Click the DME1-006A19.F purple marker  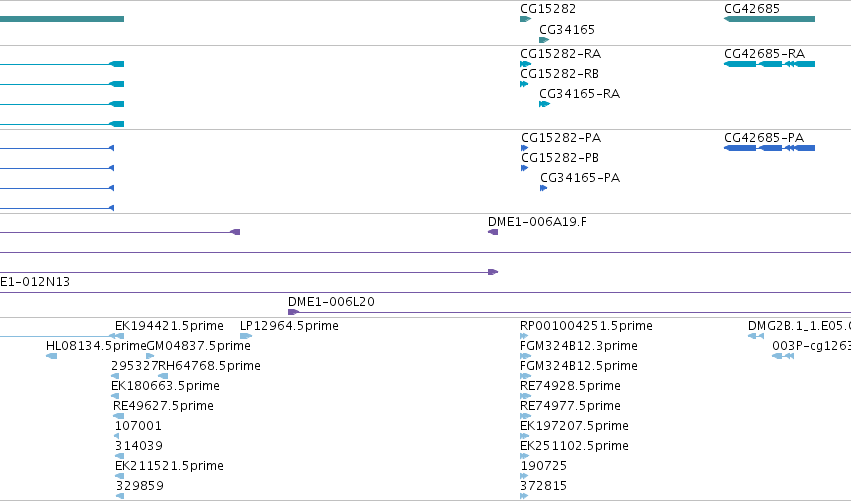pyautogui.click(x=493, y=232)
